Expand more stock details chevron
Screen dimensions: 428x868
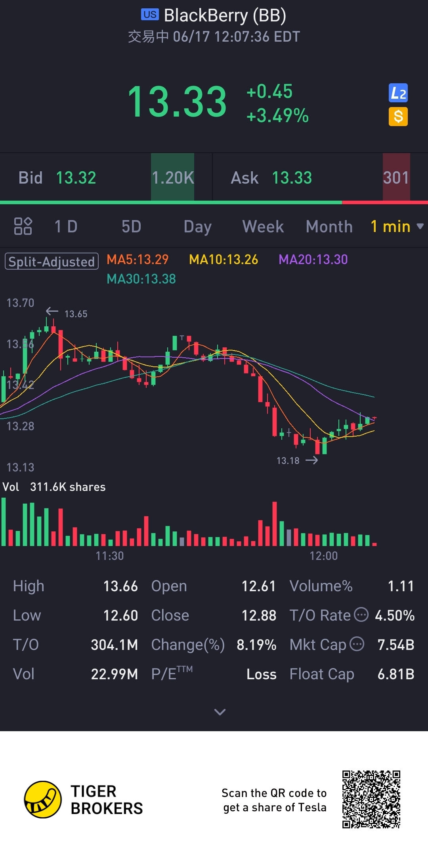(x=220, y=712)
